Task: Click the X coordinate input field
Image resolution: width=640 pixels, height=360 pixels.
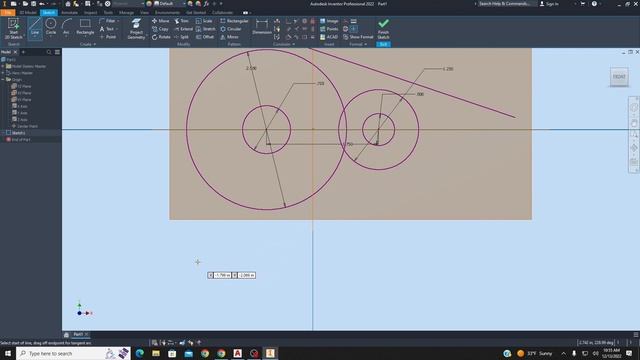Action: pyautogui.click(x=222, y=276)
